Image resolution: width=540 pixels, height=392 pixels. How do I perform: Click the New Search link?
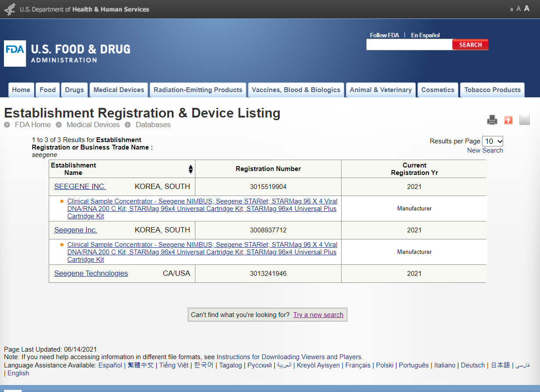(485, 150)
